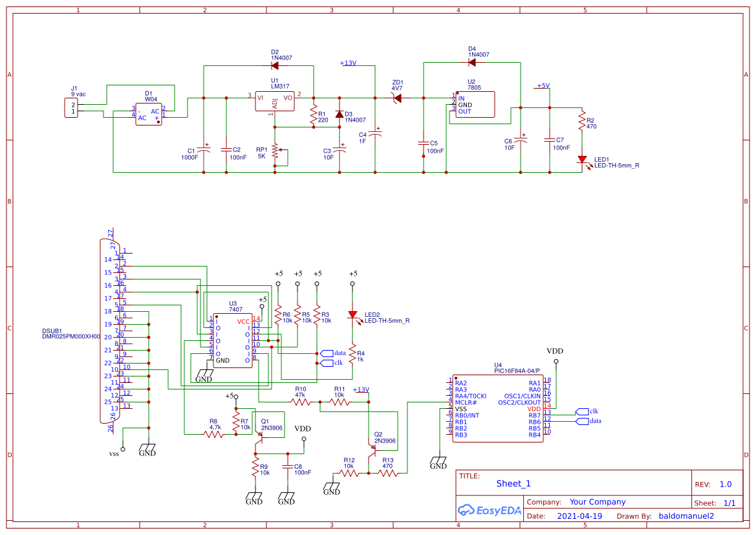Select the data net label near U3
756x535 pixels.
[332, 353]
